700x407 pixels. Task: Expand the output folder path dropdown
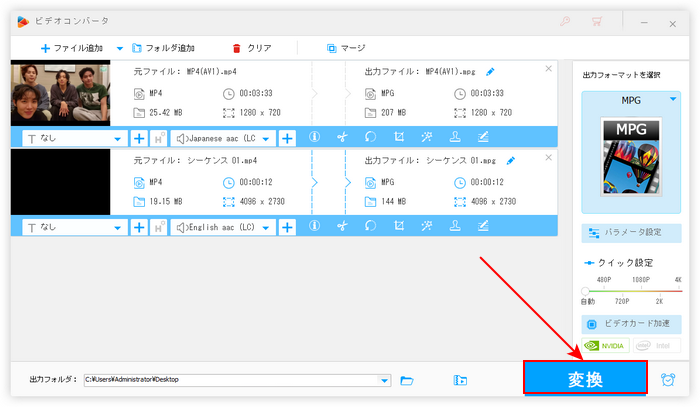(385, 380)
